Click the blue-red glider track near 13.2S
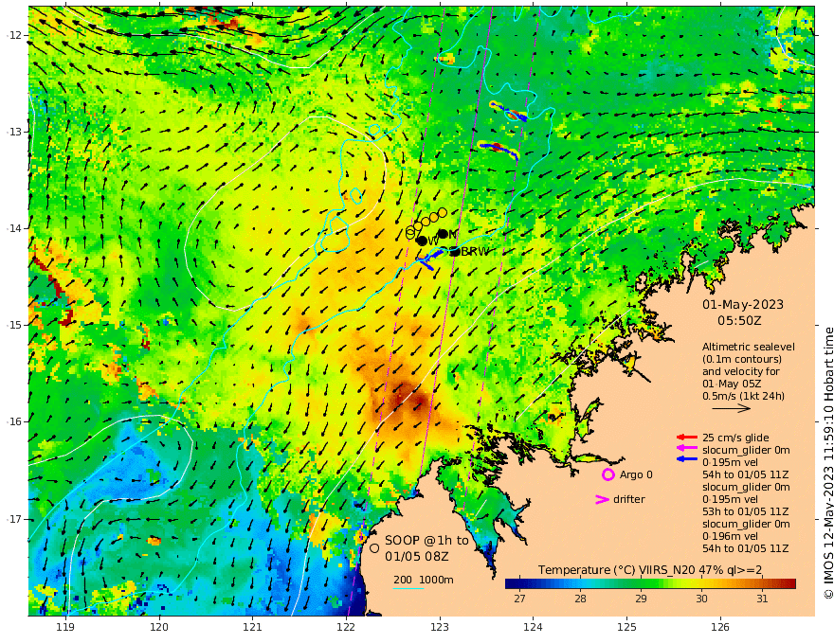Image resolution: width=834 pixels, height=644 pixels. [499, 151]
